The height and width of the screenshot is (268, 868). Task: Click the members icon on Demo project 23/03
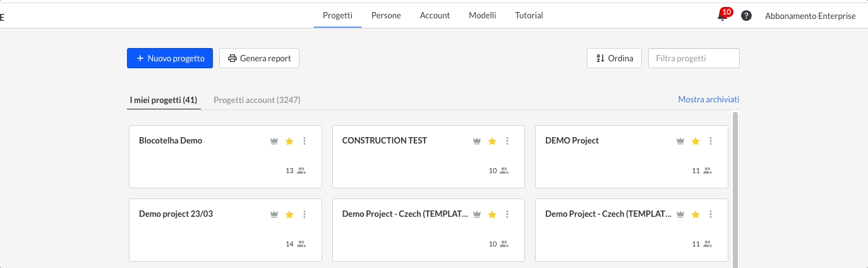point(301,244)
